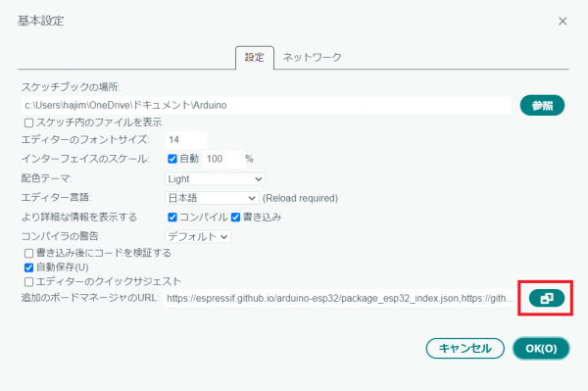The image size is (588, 391).
Task: Click the 参照 browse button
Action: click(542, 105)
